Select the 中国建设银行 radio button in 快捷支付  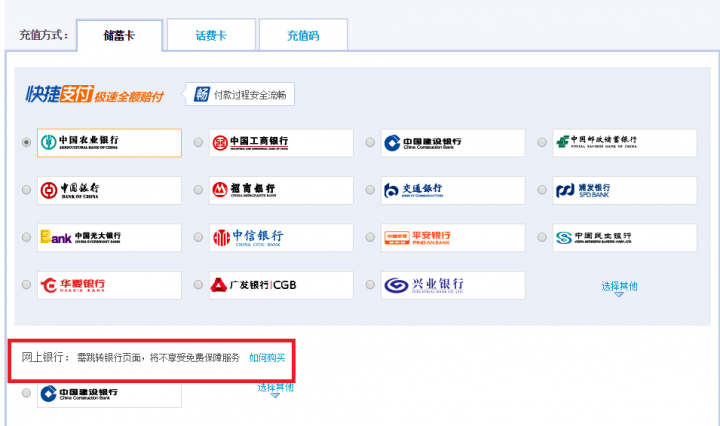tap(370, 142)
